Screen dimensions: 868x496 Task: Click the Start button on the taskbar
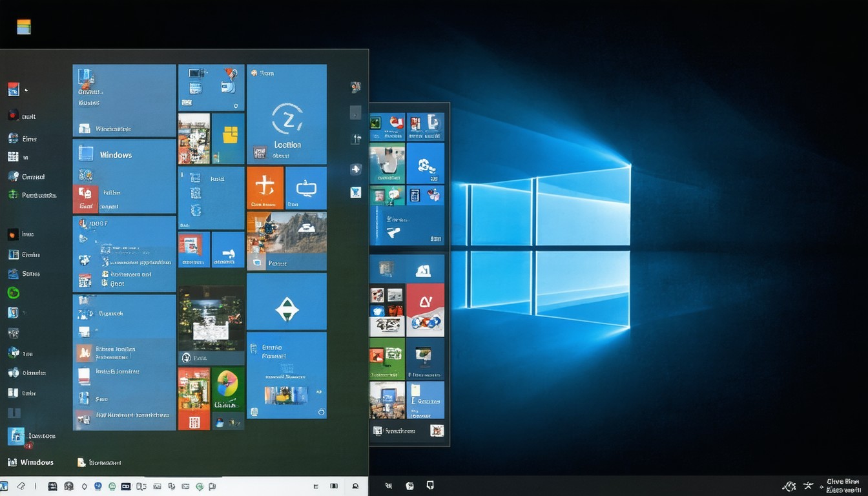pos(5,486)
